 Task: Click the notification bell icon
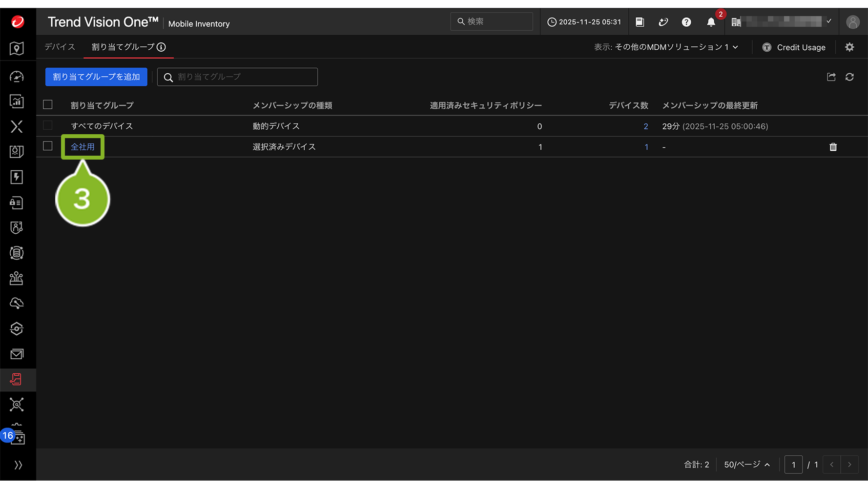711,22
